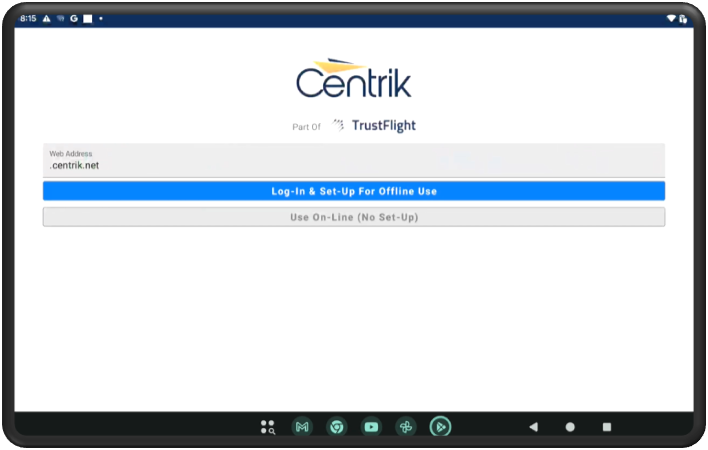This screenshot has height=450, width=708.
Task: Launch Gmail from the taskbar
Action: pyautogui.click(x=302, y=427)
